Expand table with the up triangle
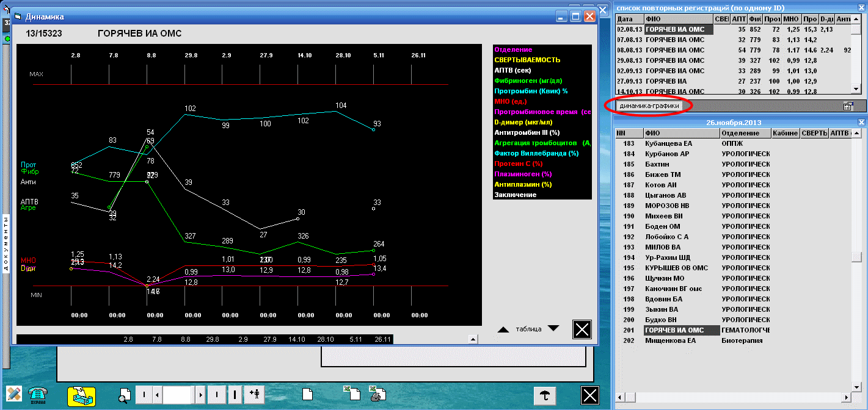The width and height of the screenshot is (868, 410). point(503,329)
